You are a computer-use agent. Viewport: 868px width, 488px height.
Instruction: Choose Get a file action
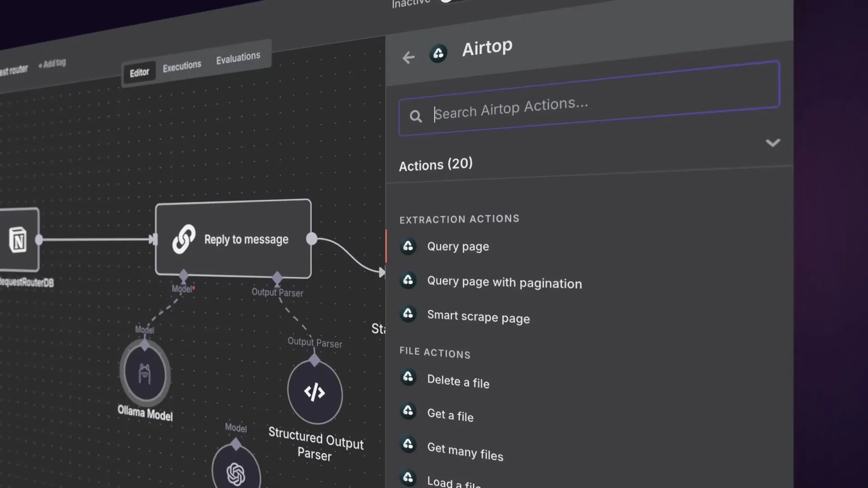click(x=450, y=415)
